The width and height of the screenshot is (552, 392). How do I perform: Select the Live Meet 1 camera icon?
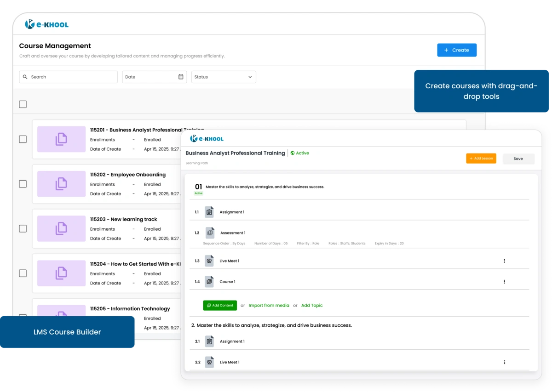(x=209, y=261)
